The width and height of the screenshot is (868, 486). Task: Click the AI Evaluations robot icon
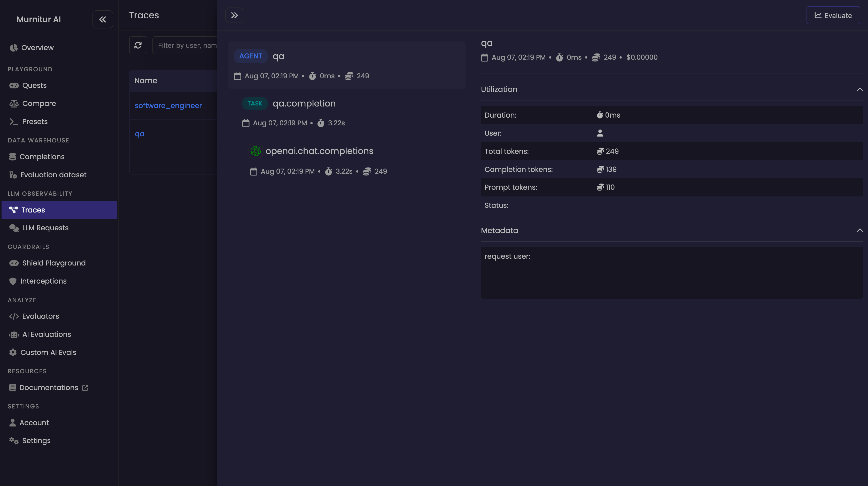[14, 334]
